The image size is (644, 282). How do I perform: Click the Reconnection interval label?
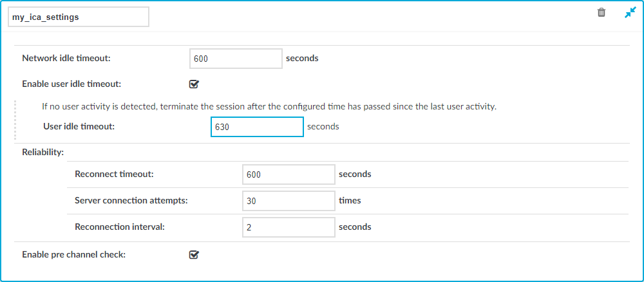120,227
